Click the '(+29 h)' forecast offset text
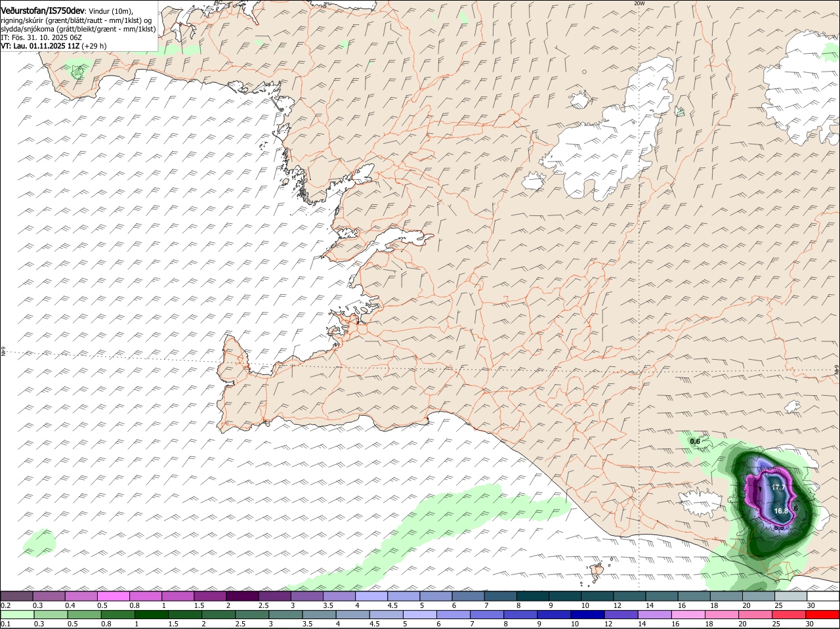 [x=94, y=46]
